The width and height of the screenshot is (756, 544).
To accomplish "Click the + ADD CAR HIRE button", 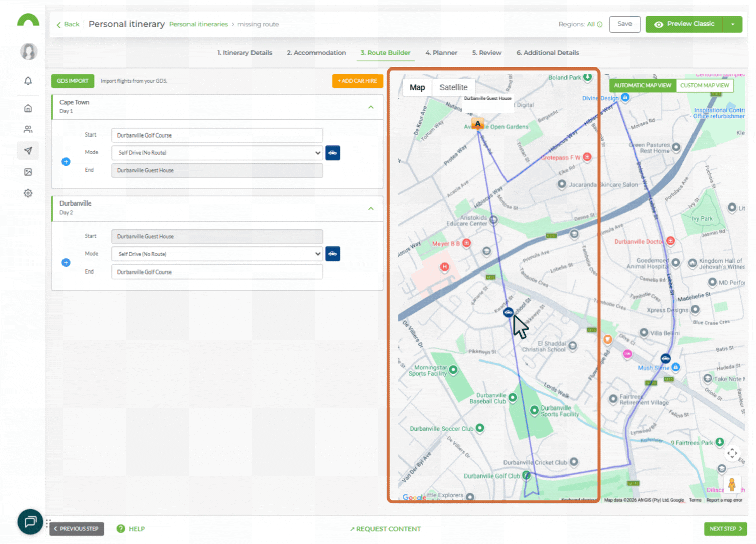I will tap(357, 81).
